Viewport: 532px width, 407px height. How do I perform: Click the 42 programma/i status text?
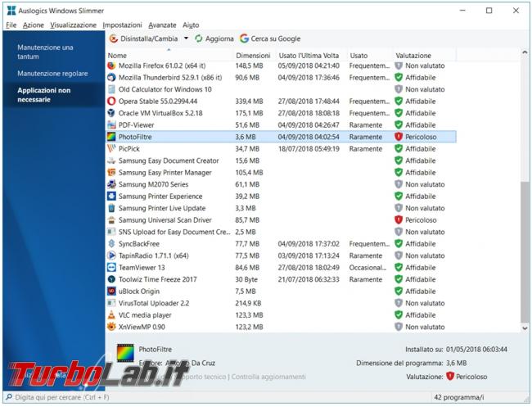[458, 397]
